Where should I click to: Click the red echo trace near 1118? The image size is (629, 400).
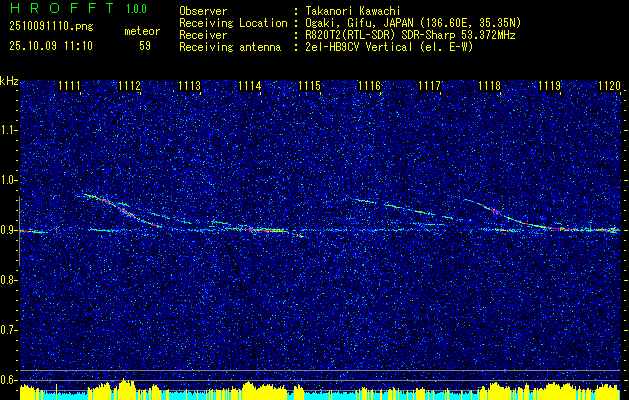pyautogui.click(x=495, y=210)
